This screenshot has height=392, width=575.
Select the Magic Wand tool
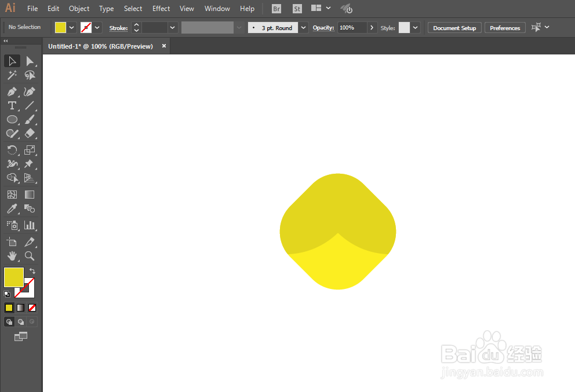[12, 75]
